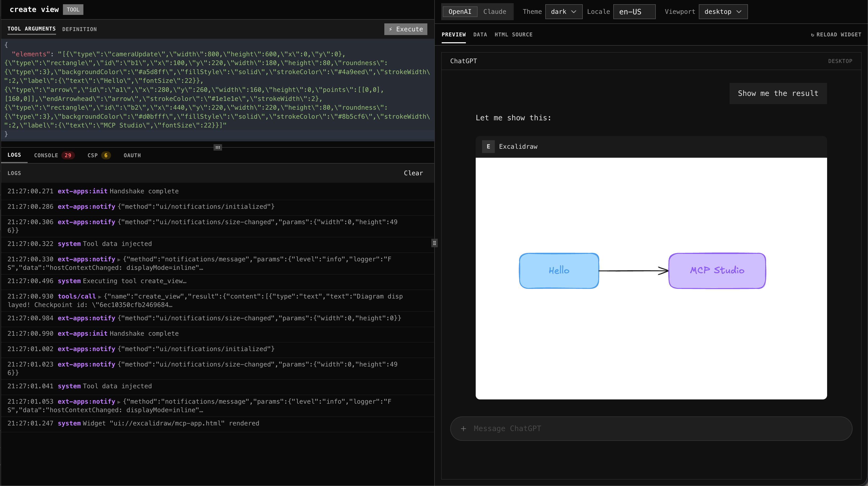Viewport: 868px width, 486px height.
Task: Click the DESKTOP label in ChatGPT header
Action: click(840, 61)
